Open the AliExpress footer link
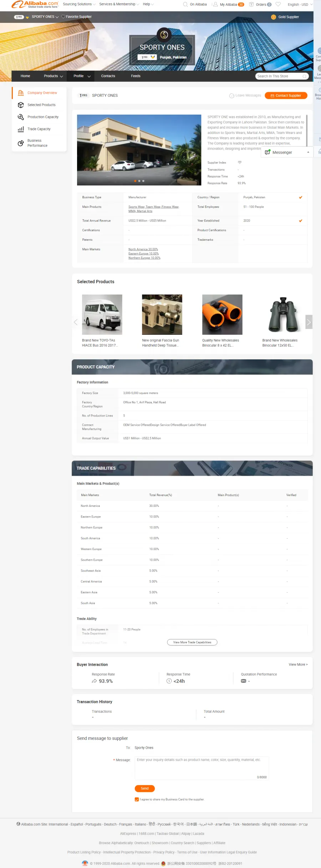Screen dimensions: 321x868 128,834
